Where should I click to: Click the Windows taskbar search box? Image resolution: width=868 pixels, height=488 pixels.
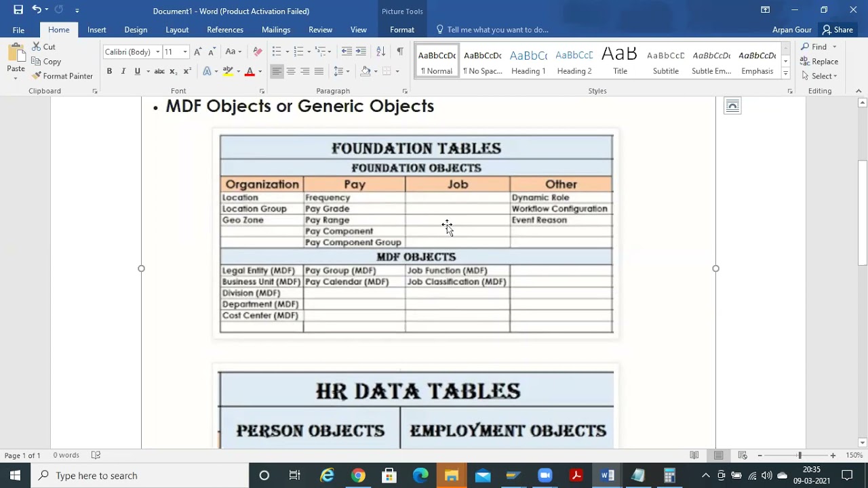click(x=140, y=475)
